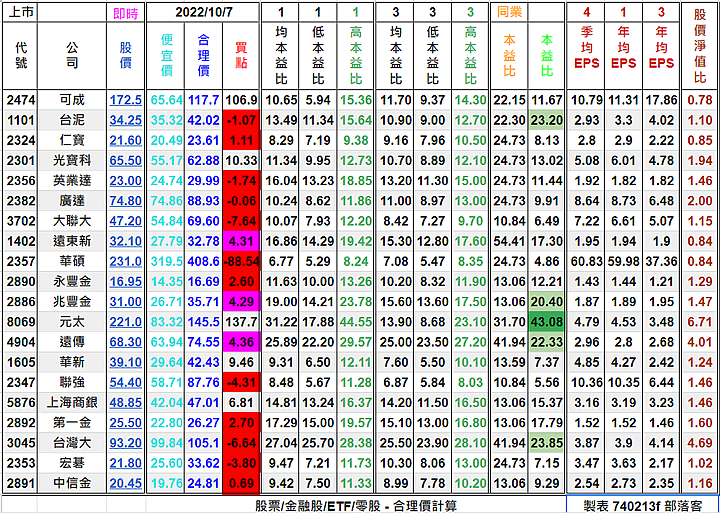Open the 34.25 price link for 台泥
The image size is (720, 513).
pos(125,120)
